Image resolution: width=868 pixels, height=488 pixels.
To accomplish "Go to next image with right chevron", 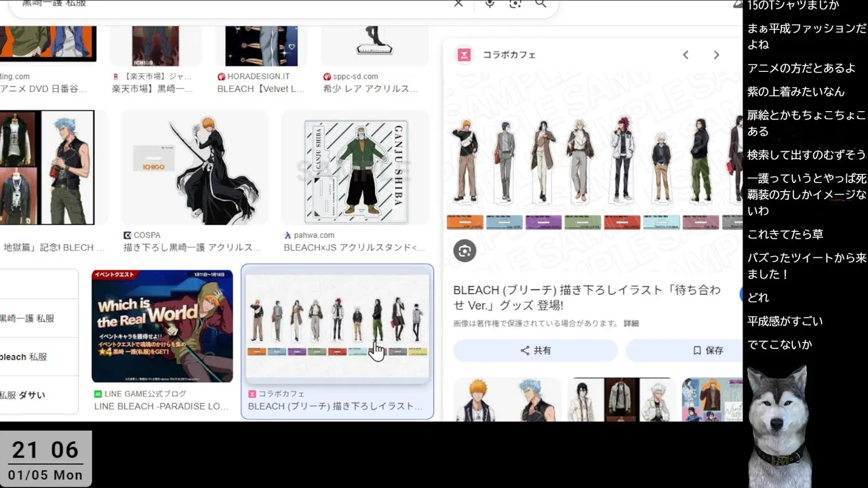I will (x=716, y=55).
